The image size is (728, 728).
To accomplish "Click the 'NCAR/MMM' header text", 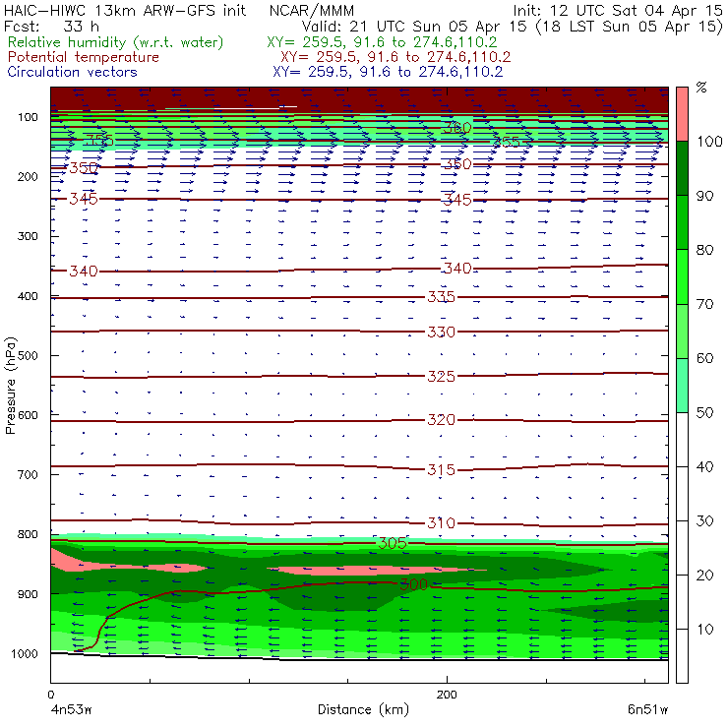I will tap(312, 11).
